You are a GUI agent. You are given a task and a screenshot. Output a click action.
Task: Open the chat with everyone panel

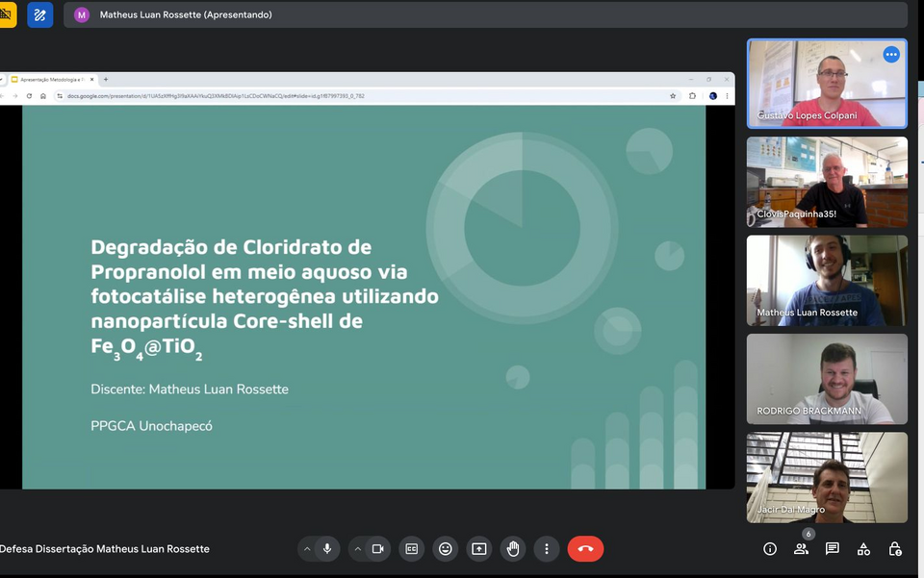(833, 549)
